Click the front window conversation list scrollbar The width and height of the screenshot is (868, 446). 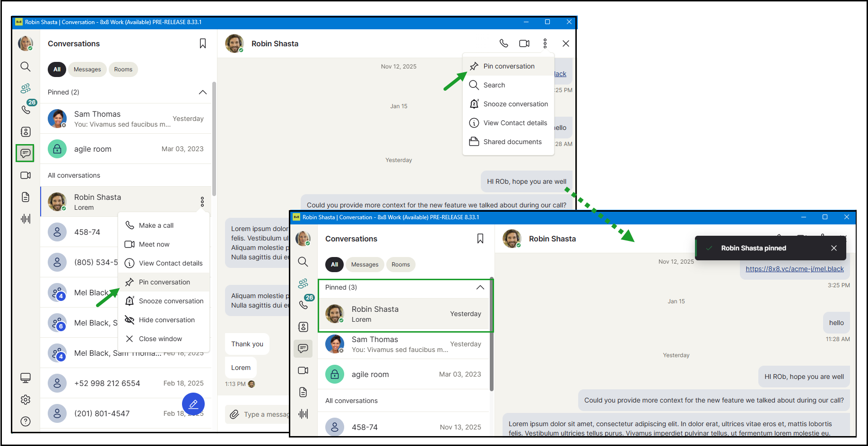click(x=492, y=334)
